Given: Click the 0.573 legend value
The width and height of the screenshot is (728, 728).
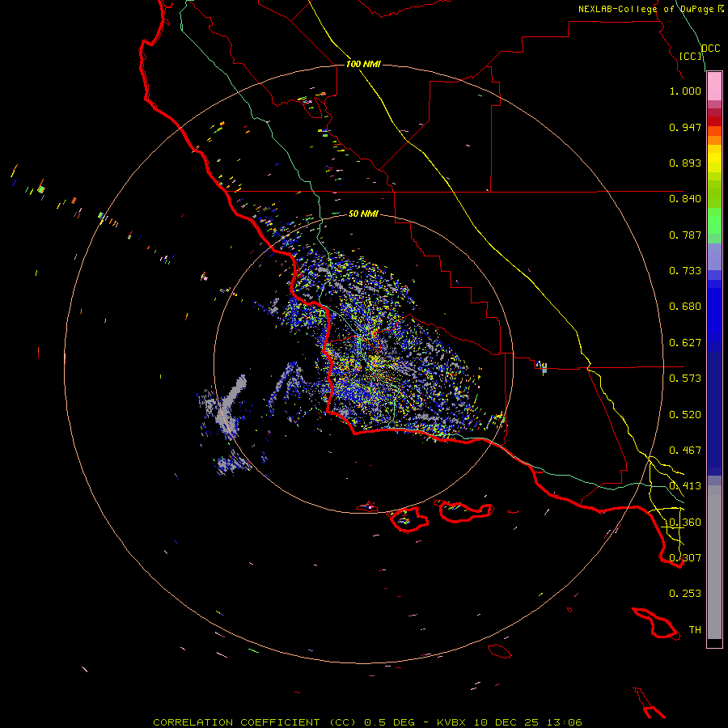Looking at the screenshot, I should click(685, 379).
